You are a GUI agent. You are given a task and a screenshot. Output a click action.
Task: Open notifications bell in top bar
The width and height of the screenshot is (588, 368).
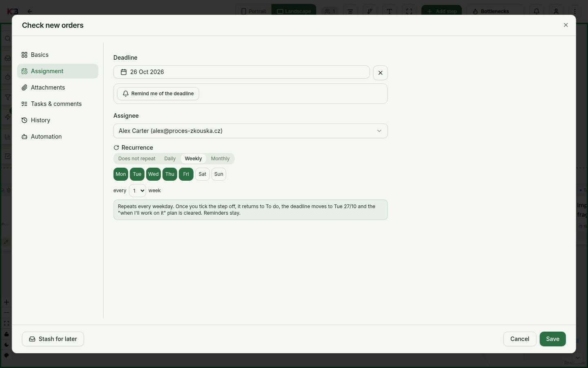pyautogui.click(x=537, y=11)
